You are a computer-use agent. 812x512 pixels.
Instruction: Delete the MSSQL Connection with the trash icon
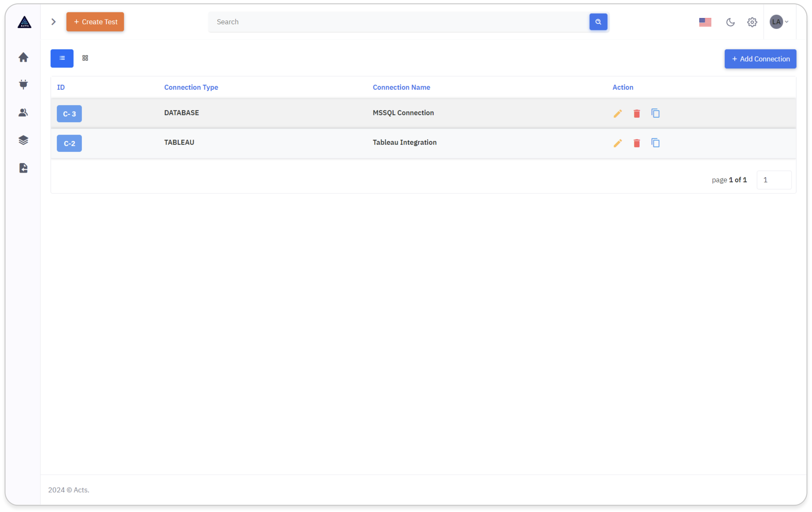[636, 114]
